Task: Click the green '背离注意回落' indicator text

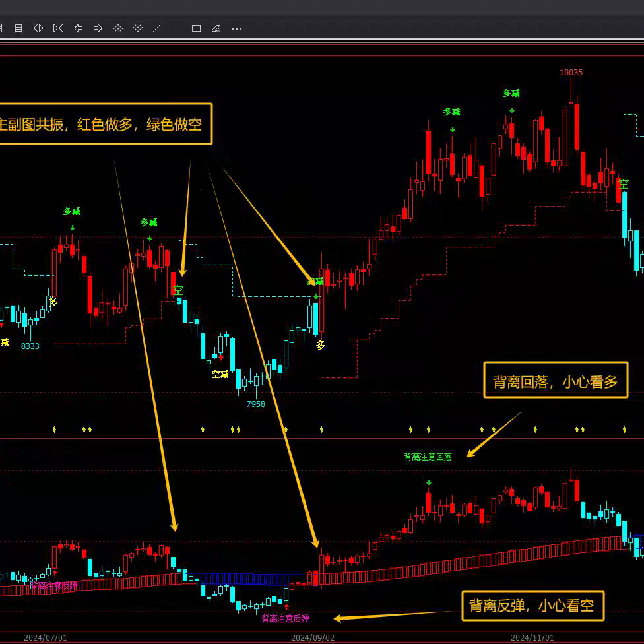Action: point(428,457)
